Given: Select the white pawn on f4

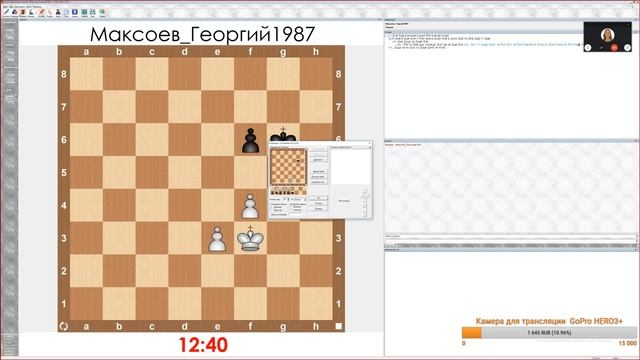Looking at the screenshot, I should click(250, 206).
